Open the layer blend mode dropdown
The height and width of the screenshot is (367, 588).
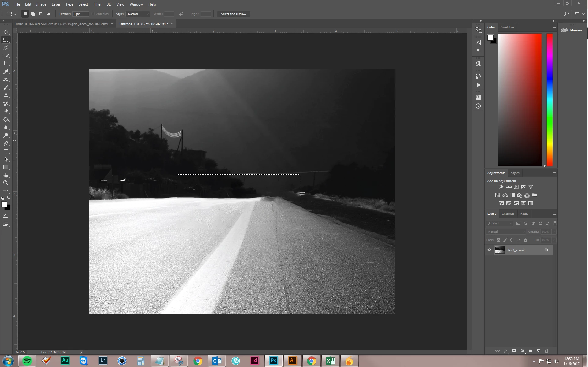pyautogui.click(x=506, y=232)
